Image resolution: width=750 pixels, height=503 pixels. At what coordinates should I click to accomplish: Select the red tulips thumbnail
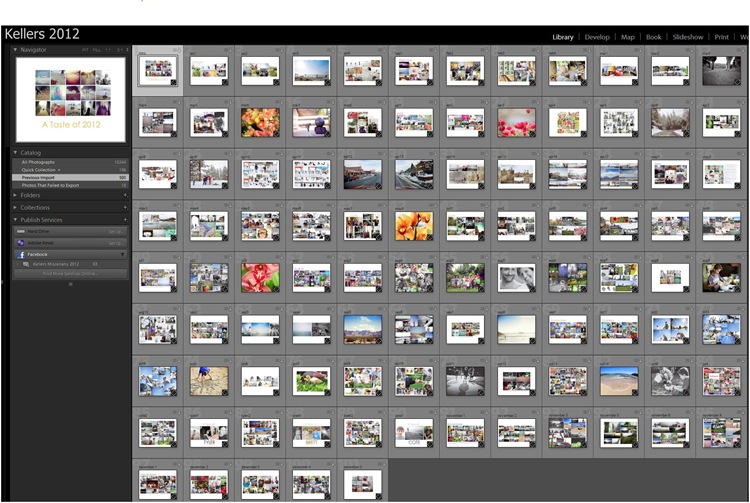click(517, 122)
